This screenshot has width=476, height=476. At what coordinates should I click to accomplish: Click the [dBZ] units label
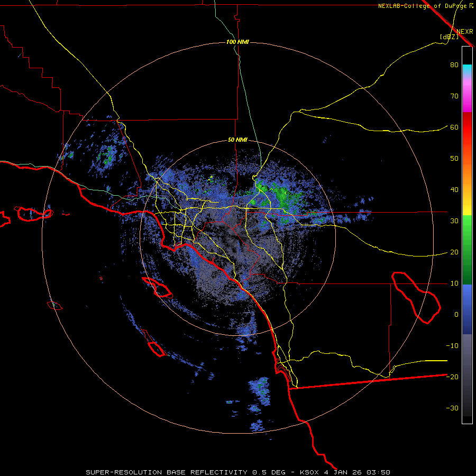[449, 37]
